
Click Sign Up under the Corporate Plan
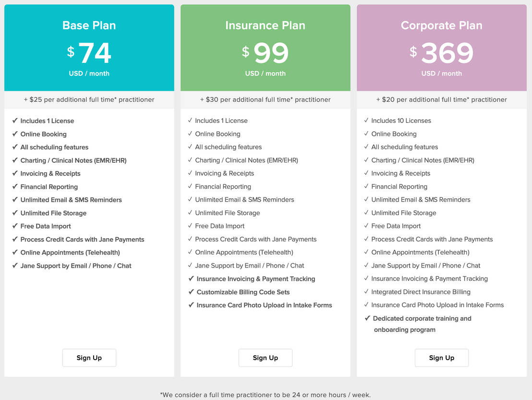[x=441, y=358]
